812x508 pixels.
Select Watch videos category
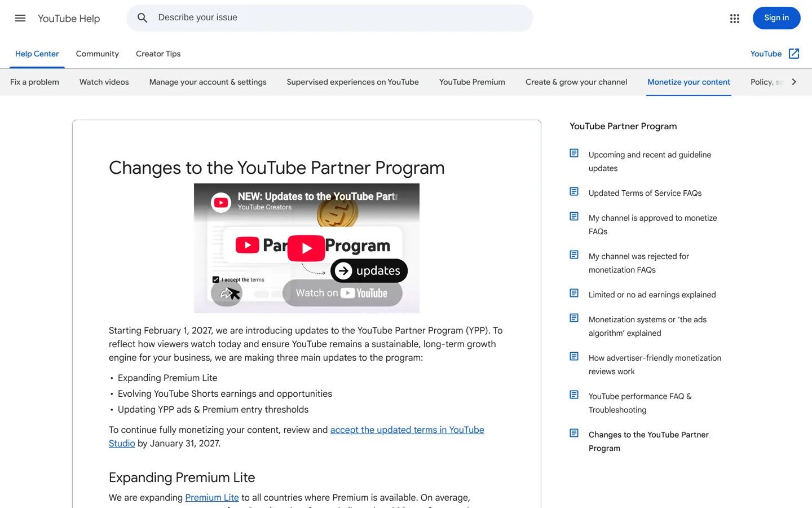[104, 82]
